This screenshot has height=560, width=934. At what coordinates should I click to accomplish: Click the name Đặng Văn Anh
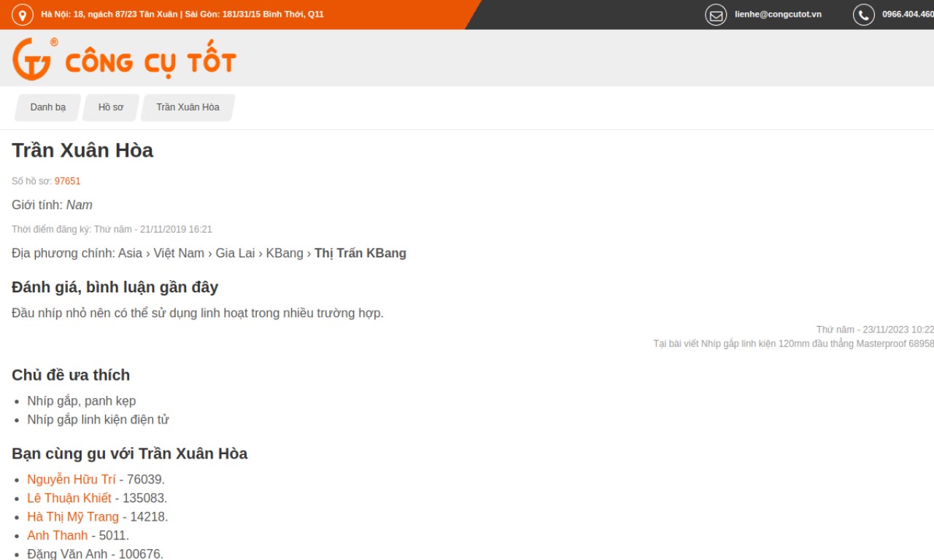(x=67, y=554)
